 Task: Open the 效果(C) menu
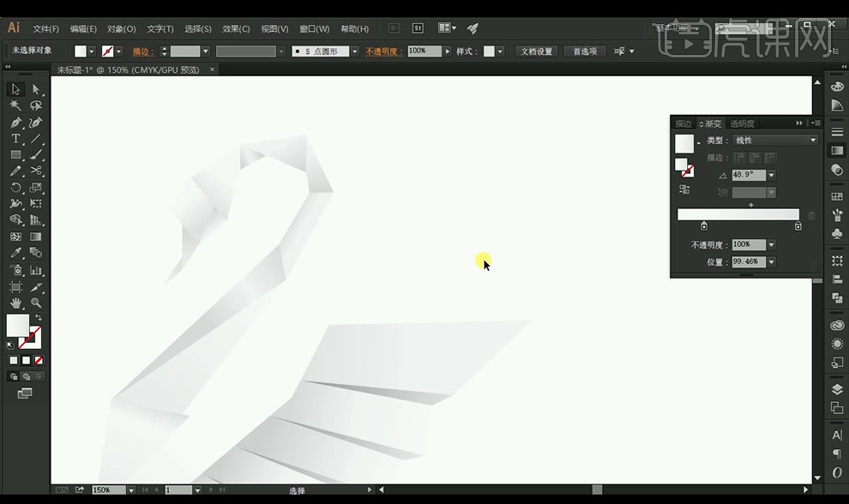click(x=236, y=28)
